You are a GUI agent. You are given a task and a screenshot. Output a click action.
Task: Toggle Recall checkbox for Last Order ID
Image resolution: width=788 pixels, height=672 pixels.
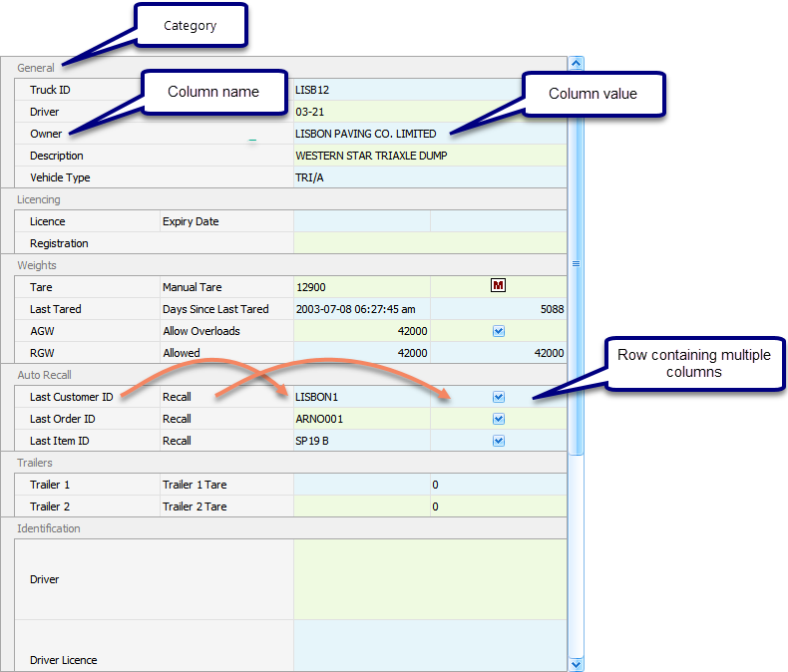(499, 419)
